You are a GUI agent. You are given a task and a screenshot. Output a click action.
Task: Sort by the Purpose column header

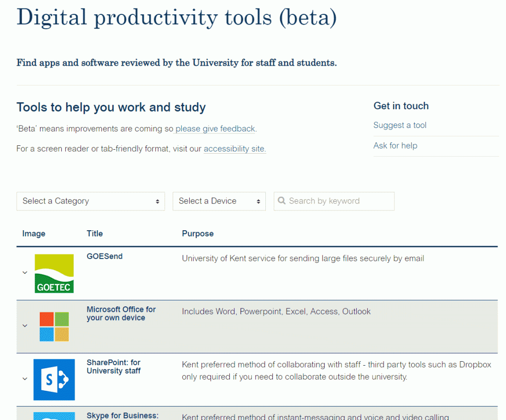pyautogui.click(x=198, y=234)
